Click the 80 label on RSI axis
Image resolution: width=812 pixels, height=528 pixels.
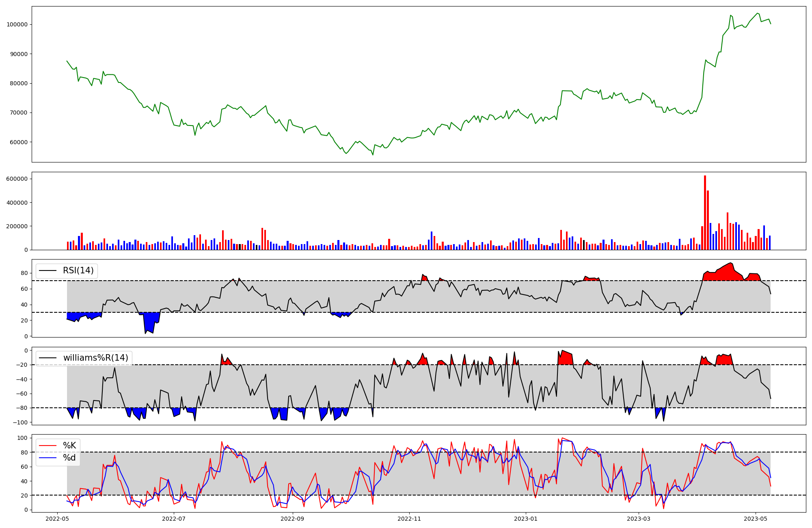pos(24,273)
